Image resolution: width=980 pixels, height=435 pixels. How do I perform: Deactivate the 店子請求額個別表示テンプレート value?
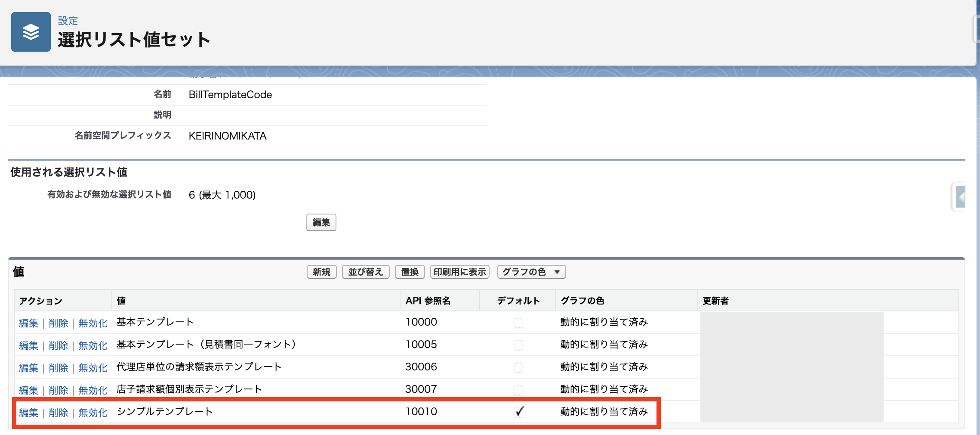pos(92,390)
